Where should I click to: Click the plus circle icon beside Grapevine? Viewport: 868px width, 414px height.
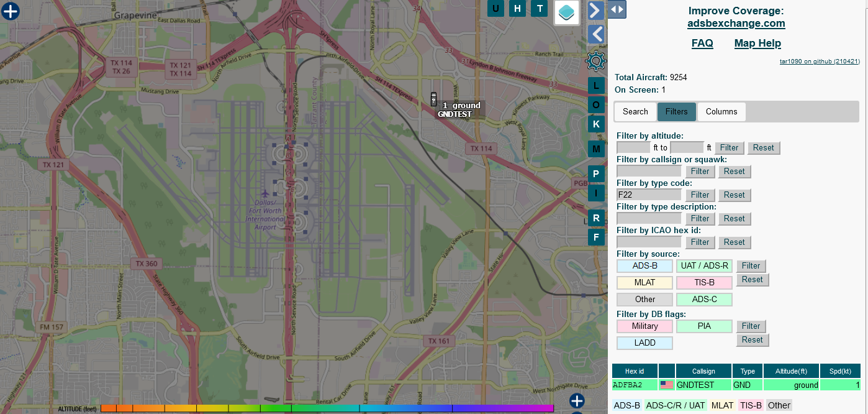11,11
